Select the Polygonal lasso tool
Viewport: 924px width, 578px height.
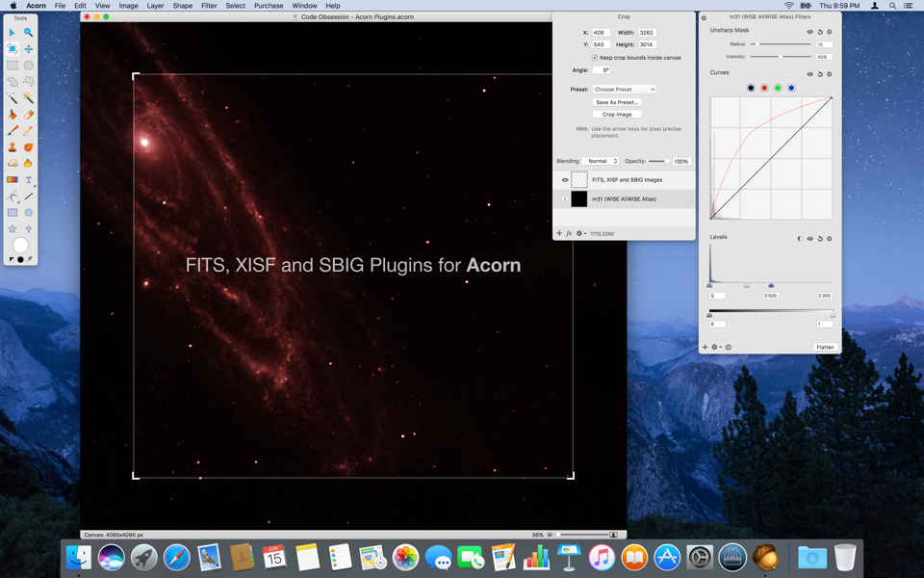pos(28,81)
